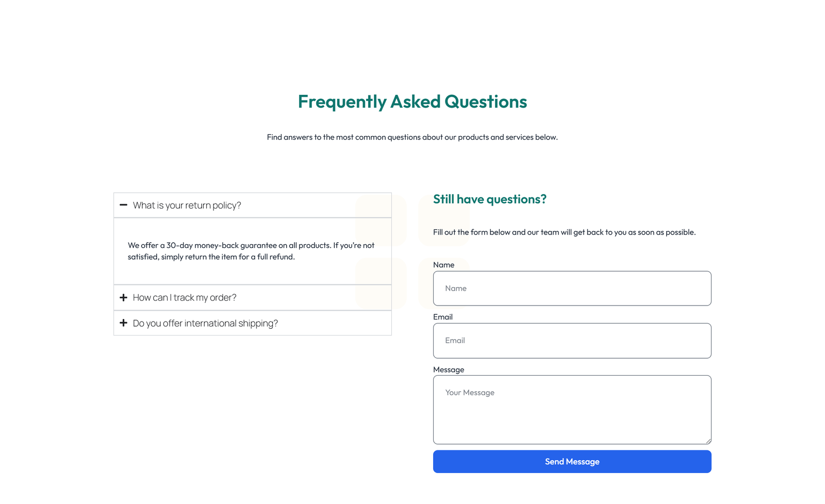The image size is (825, 504).
Task: Click the Message label above the textarea
Action: click(449, 369)
